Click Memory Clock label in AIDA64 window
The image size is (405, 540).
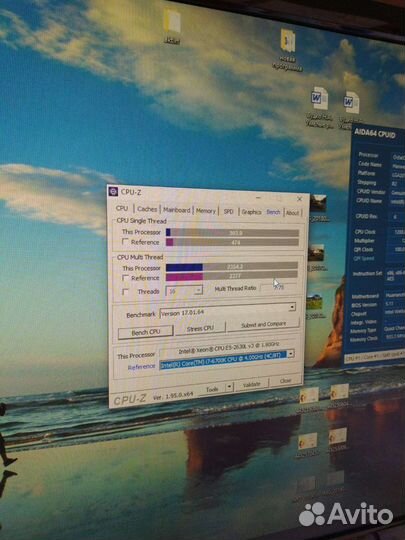363,340
